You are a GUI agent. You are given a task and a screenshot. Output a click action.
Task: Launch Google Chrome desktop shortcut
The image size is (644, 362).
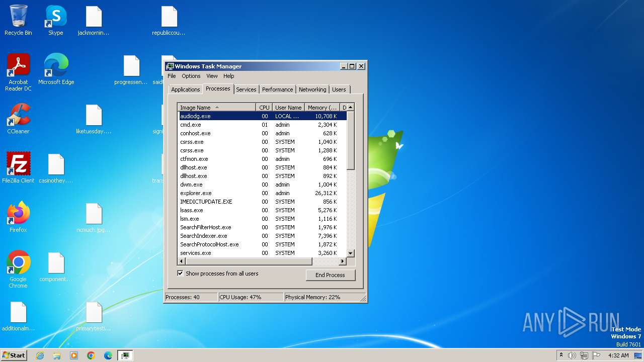(18, 269)
